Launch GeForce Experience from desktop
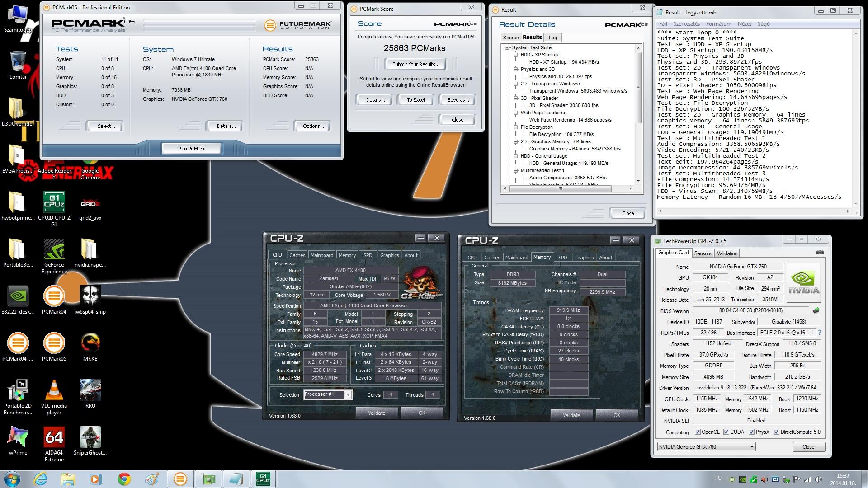868x488 pixels. coord(54,256)
